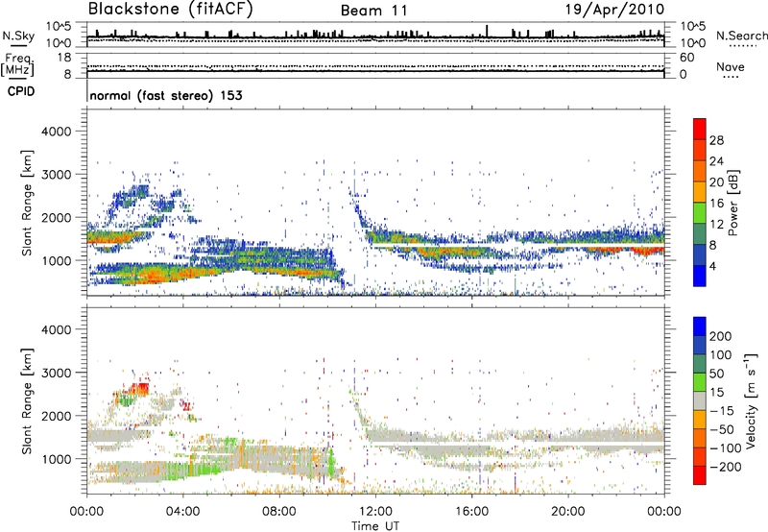The image size is (768, 532).
Task: Click the 'Blackstone (fitACF)' plot title
Action: (171, 10)
